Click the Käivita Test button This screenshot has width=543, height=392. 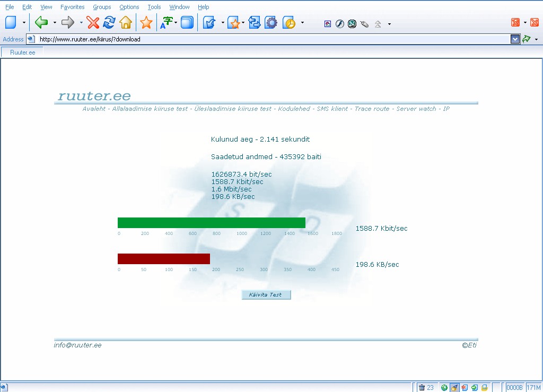pyautogui.click(x=266, y=295)
